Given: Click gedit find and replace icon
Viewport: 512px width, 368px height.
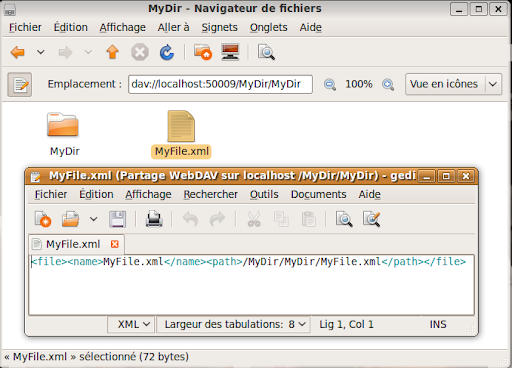Looking at the screenshot, I should tap(371, 219).
